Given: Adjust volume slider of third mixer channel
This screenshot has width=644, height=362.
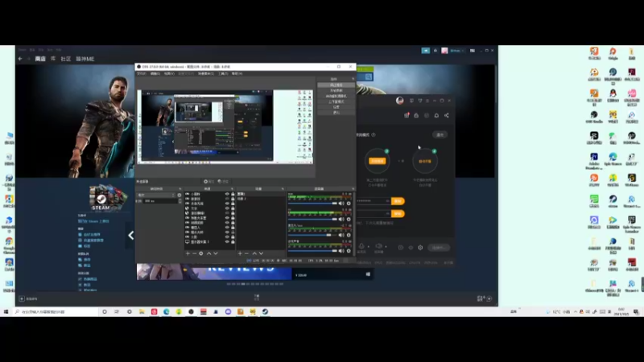Looking at the screenshot, I should pyautogui.click(x=312, y=235).
